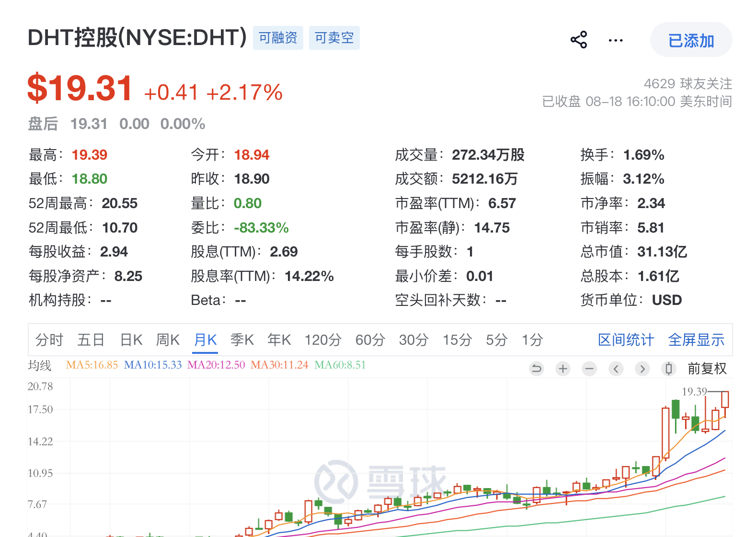This screenshot has height=537, width=756.
Task: Switch to 30分 interval tab
Action: tap(413, 340)
